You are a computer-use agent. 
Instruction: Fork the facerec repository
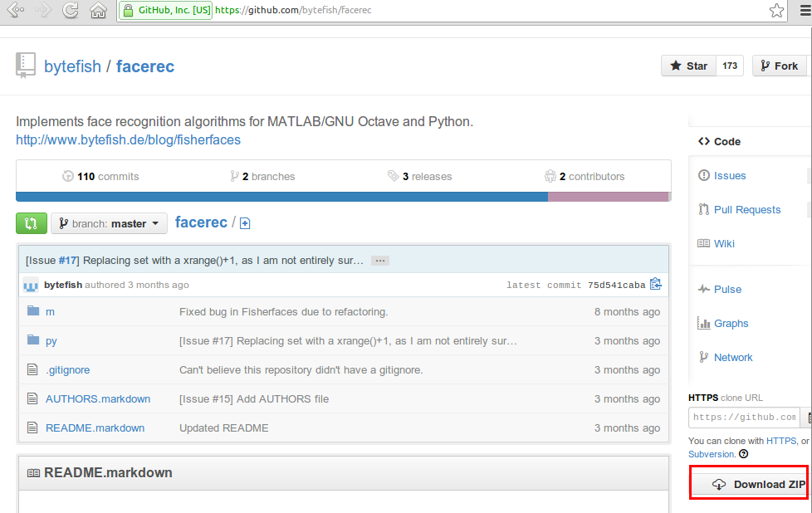click(780, 66)
